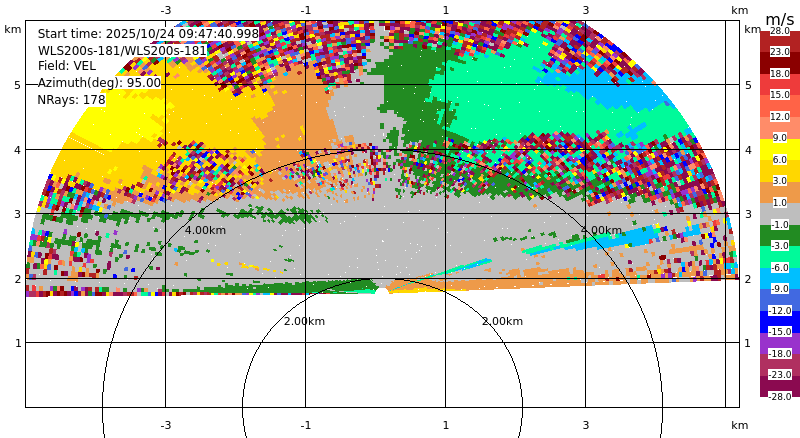This screenshot has height=438, width=800.
Task: Click the -28.0 colorbar tick label
Action: pos(780,396)
